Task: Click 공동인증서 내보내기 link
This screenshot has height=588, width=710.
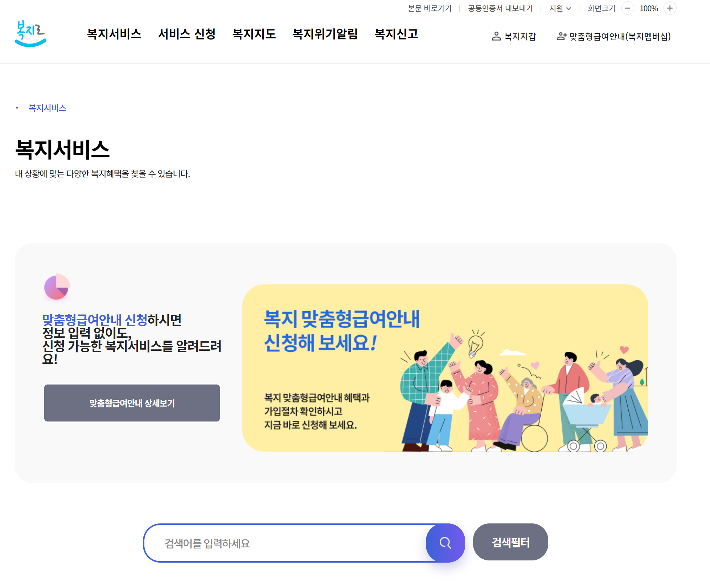Action: pos(500,8)
